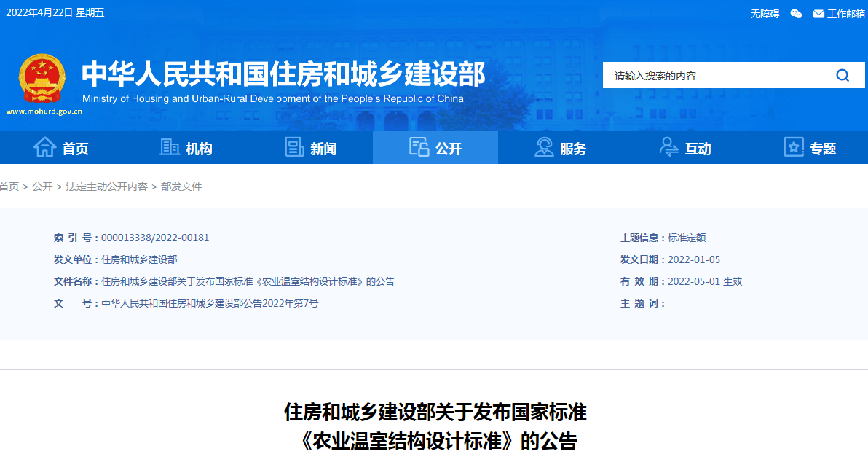Click the building icon beside 机构

coord(170,147)
